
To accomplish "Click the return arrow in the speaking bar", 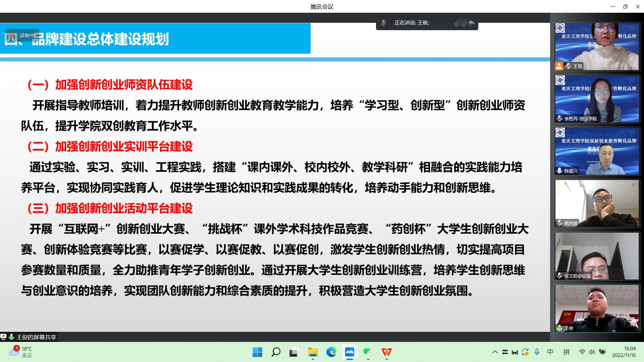I will coord(471,23).
